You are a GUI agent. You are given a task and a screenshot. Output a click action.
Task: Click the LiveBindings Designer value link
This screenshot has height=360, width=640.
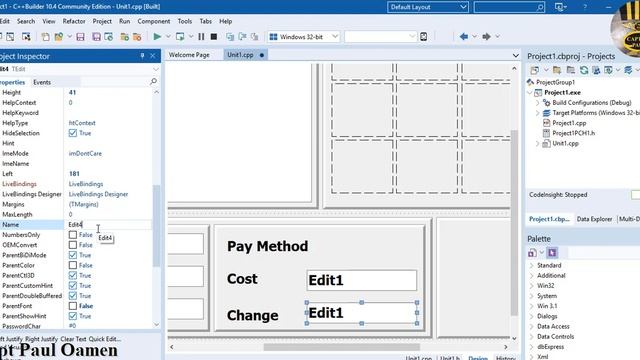(x=98, y=194)
